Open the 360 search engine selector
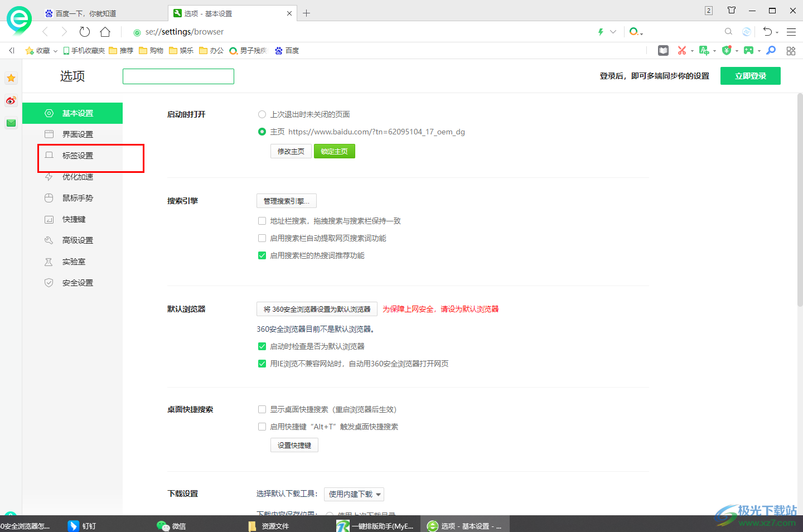 pos(636,32)
